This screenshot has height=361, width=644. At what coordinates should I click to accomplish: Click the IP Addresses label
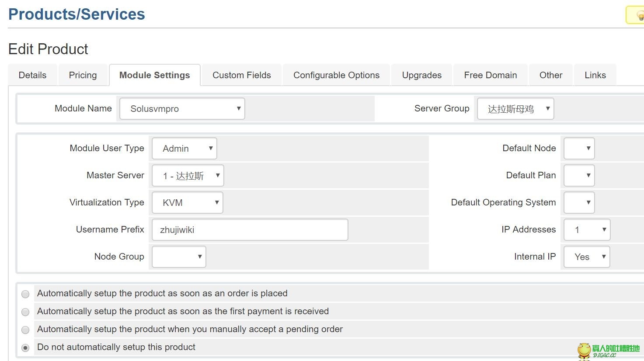[529, 229]
